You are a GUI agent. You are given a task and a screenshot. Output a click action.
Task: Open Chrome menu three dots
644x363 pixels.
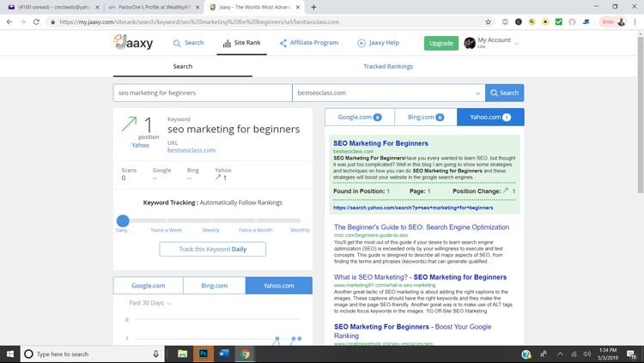point(635,21)
